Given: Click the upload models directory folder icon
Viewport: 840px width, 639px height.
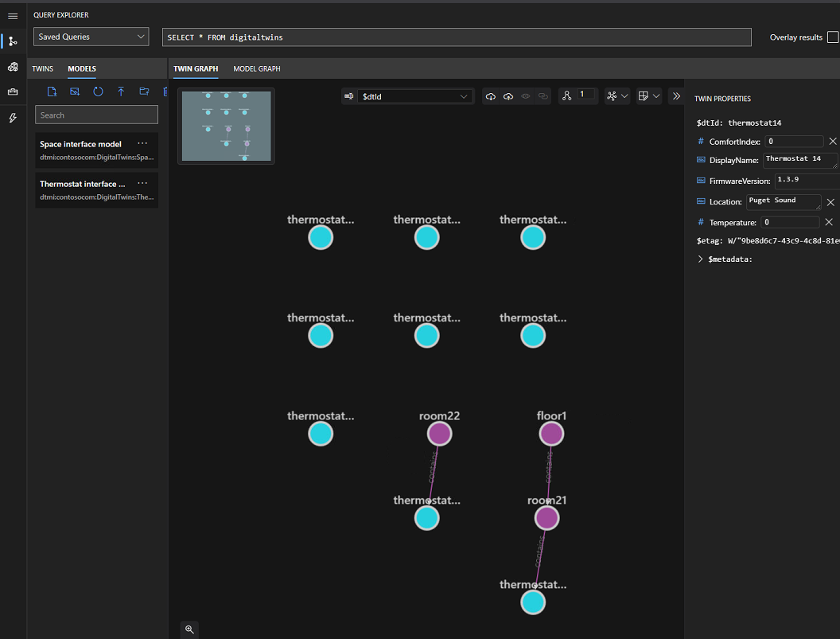Looking at the screenshot, I should click(144, 92).
